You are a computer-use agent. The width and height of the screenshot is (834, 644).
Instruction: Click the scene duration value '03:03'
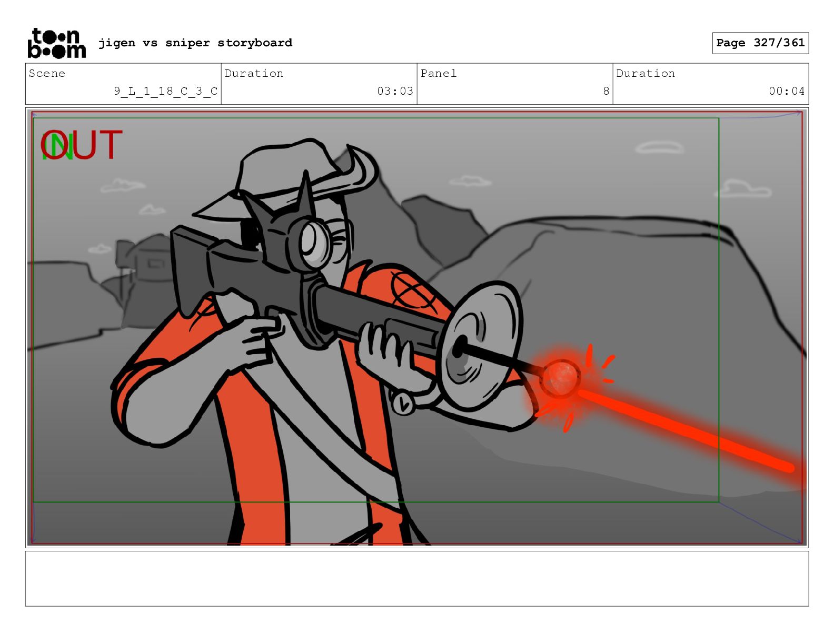click(395, 91)
